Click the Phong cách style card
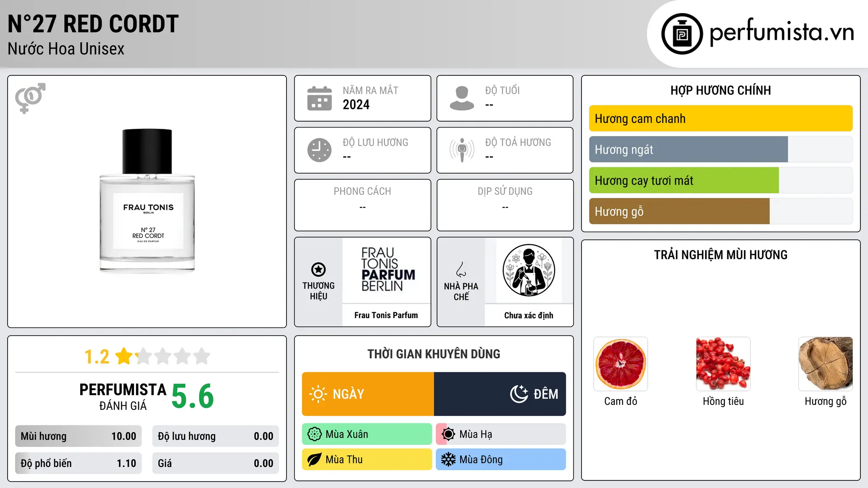868x488 pixels. tap(362, 205)
